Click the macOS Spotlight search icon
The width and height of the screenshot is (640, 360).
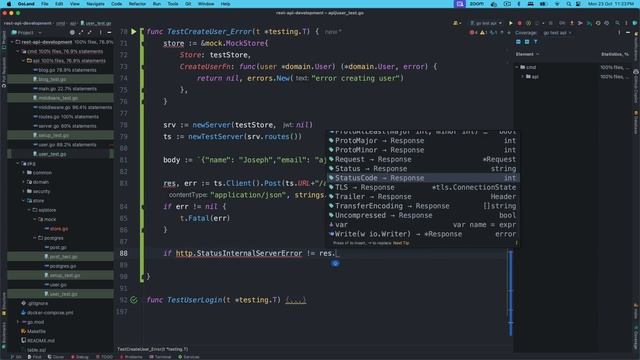568,4
